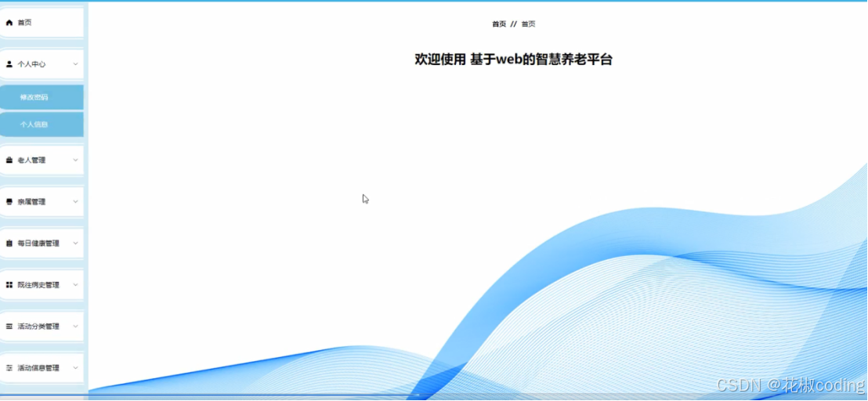Click the home icon beside 首页

coord(9,23)
